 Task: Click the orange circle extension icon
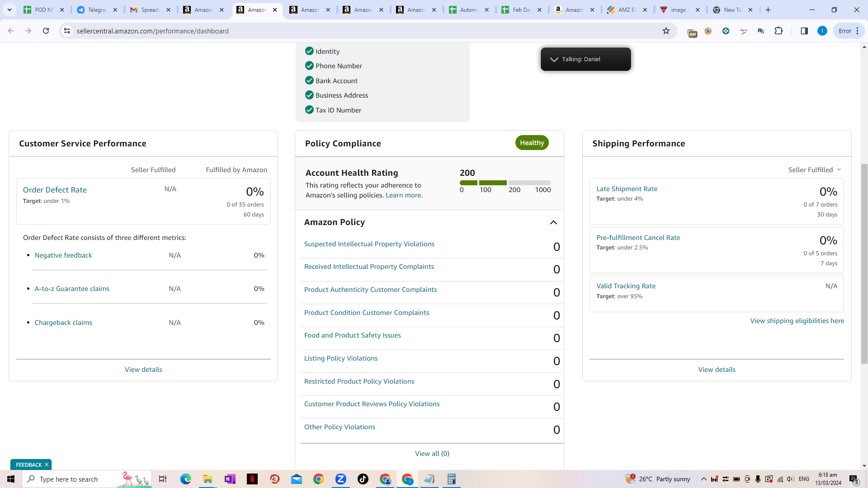708,31
